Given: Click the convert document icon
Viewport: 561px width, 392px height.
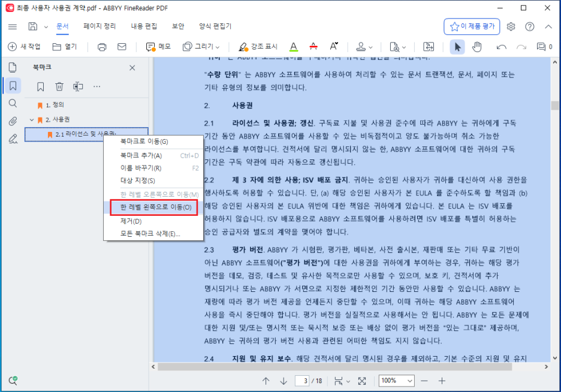Looking at the screenshot, I should click(x=429, y=47).
